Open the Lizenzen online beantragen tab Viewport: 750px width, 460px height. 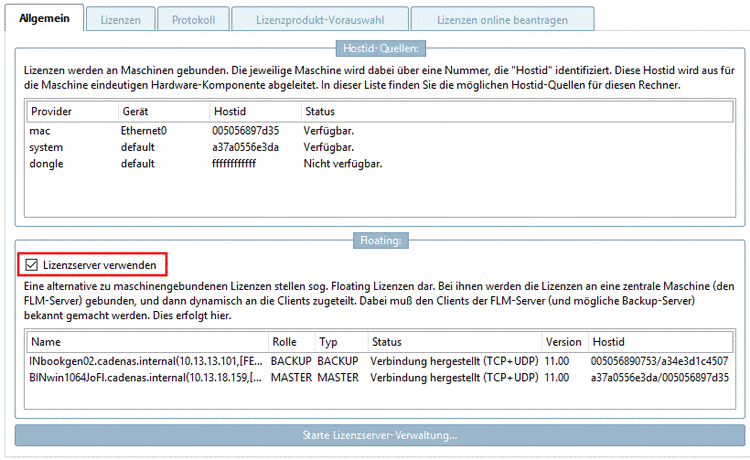tap(502, 20)
